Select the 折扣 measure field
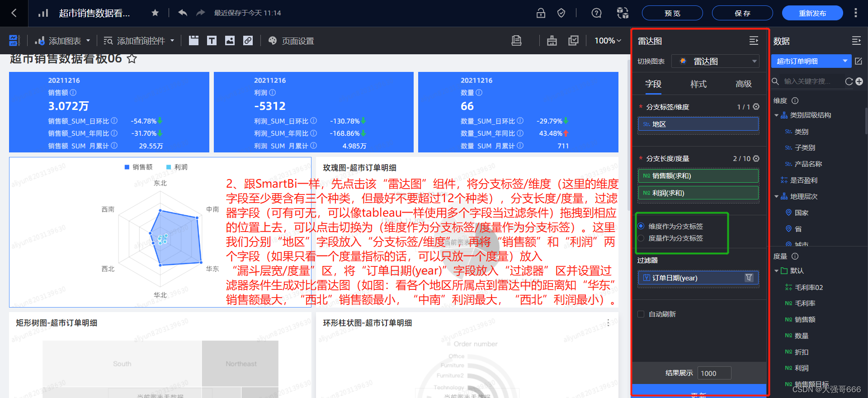This screenshot has height=398, width=868. (802, 352)
